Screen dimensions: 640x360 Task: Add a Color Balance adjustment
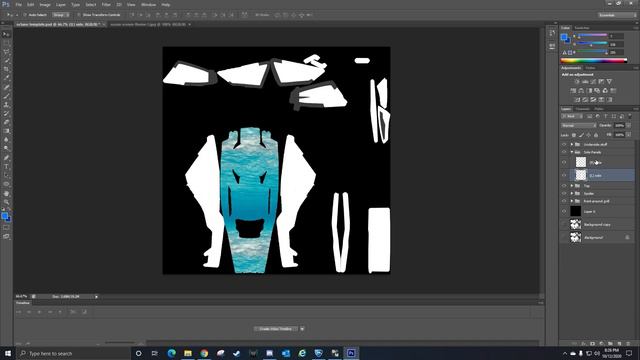coord(581,91)
